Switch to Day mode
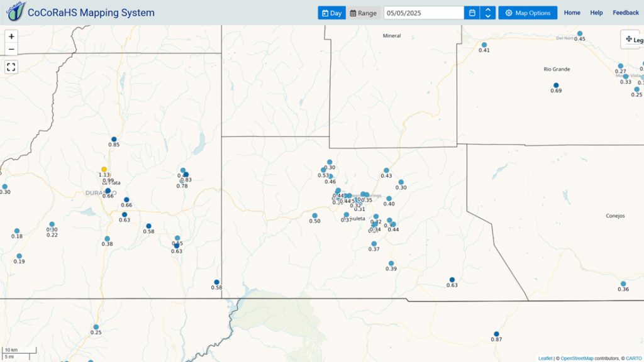This screenshot has height=362, width=644. pyautogui.click(x=331, y=13)
